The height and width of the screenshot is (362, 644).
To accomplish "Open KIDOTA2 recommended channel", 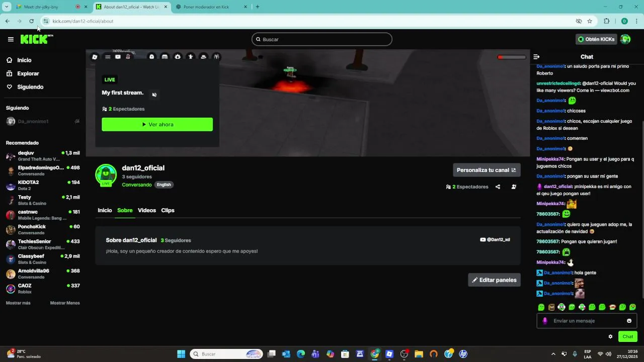I will point(43,185).
